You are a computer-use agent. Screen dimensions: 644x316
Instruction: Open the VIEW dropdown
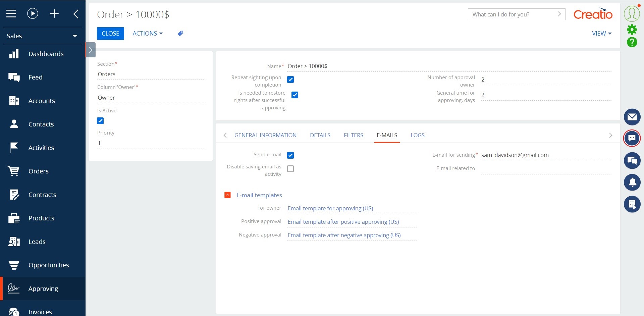coord(601,33)
